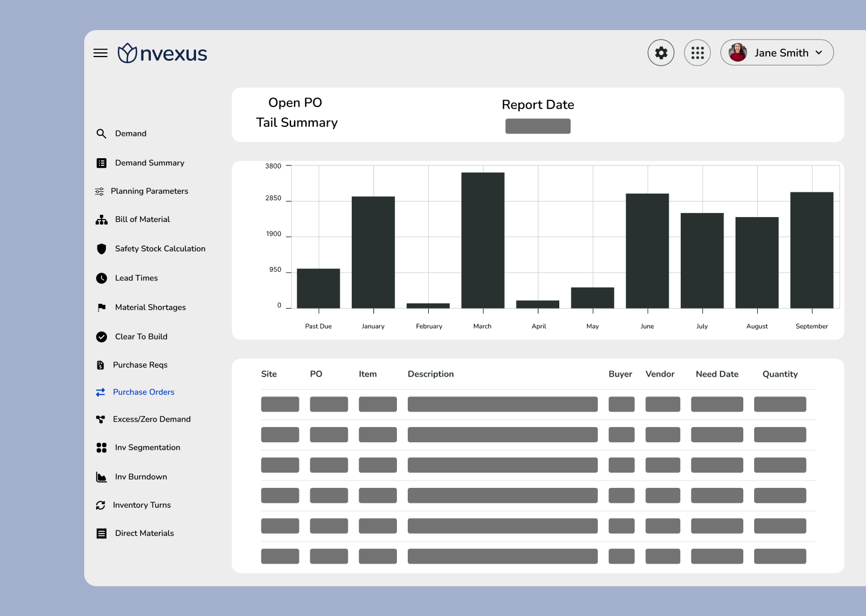The image size is (866, 616).
Task: Click Jane Smith's avatar photo
Action: (738, 52)
